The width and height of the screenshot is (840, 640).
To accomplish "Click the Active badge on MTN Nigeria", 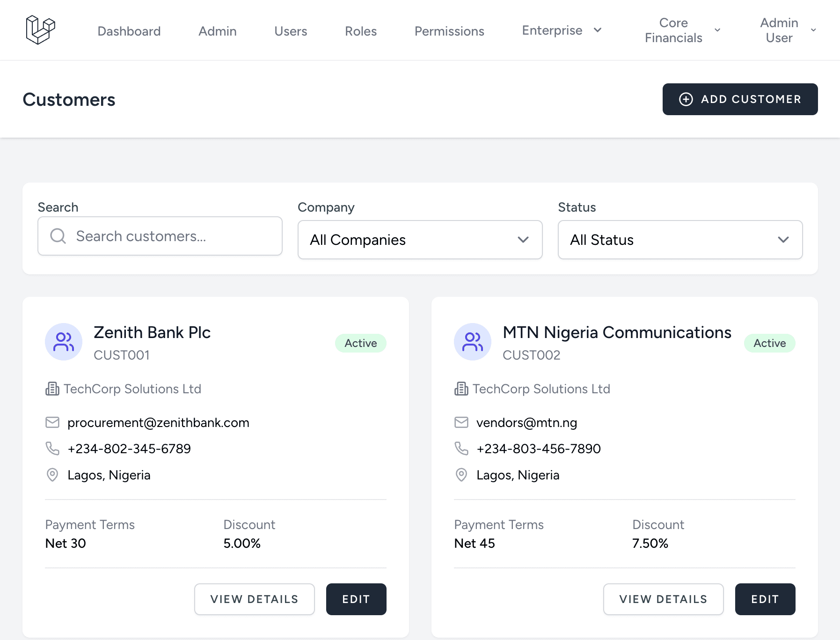I will tap(770, 343).
